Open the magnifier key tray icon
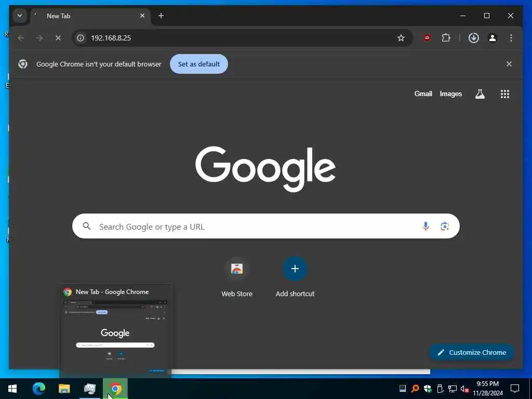 (x=415, y=389)
